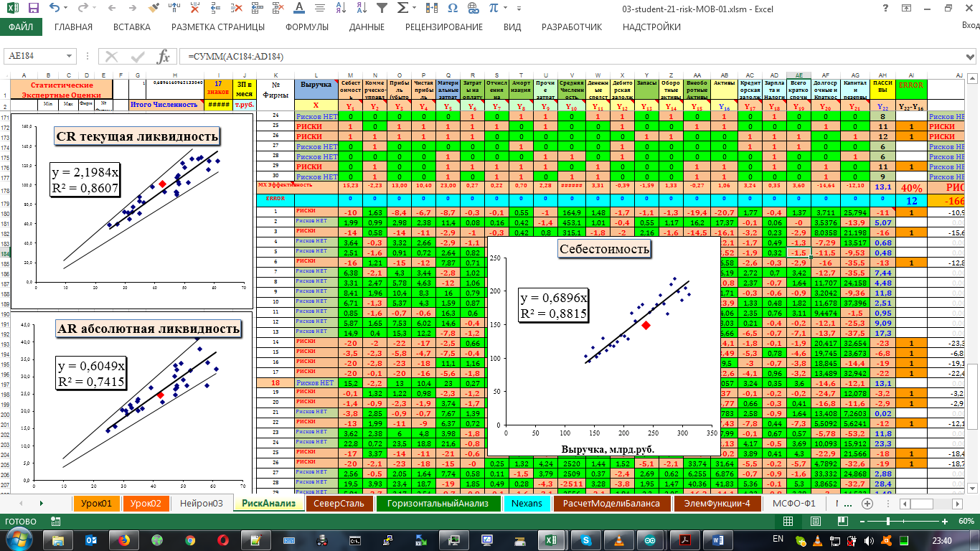Click the Equation pi icon
This screenshot has width=980, height=551.
494,9
